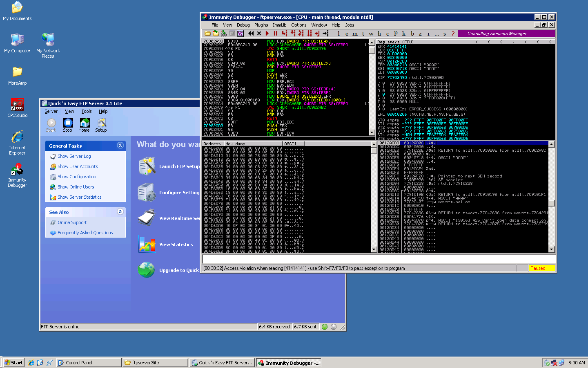
Task: Open Online Support link
Action: tap(72, 222)
